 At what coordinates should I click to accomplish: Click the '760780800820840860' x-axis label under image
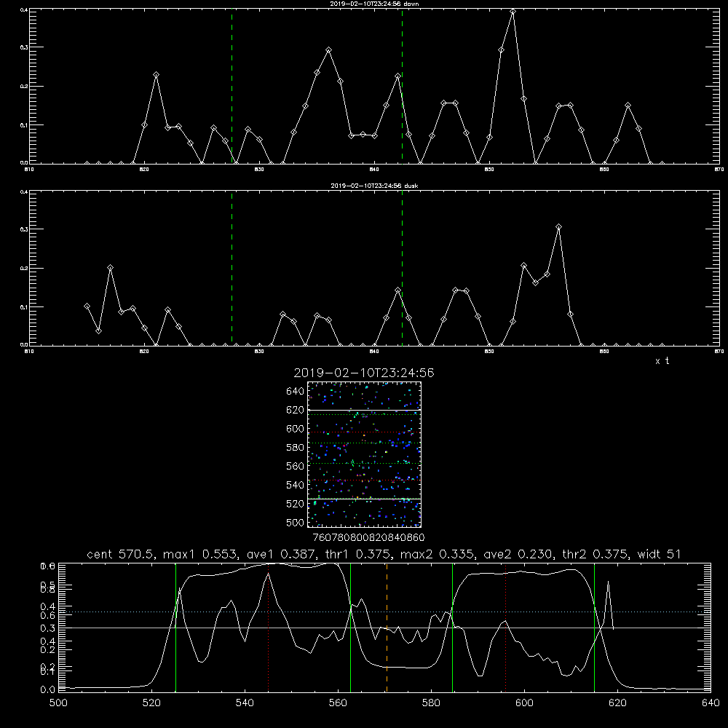click(368, 537)
